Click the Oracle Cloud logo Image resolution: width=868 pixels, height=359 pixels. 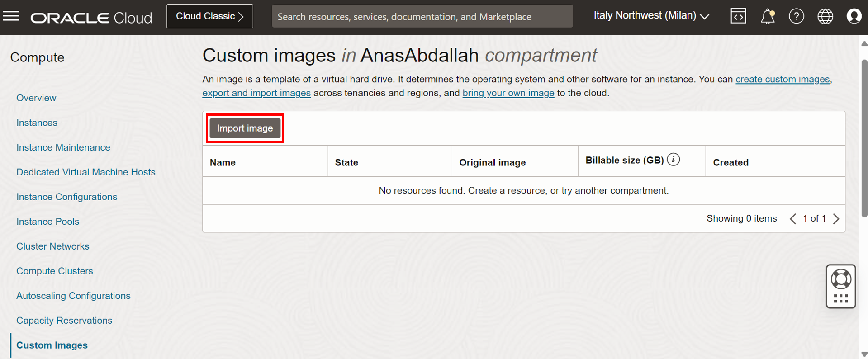(x=91, y=18)
